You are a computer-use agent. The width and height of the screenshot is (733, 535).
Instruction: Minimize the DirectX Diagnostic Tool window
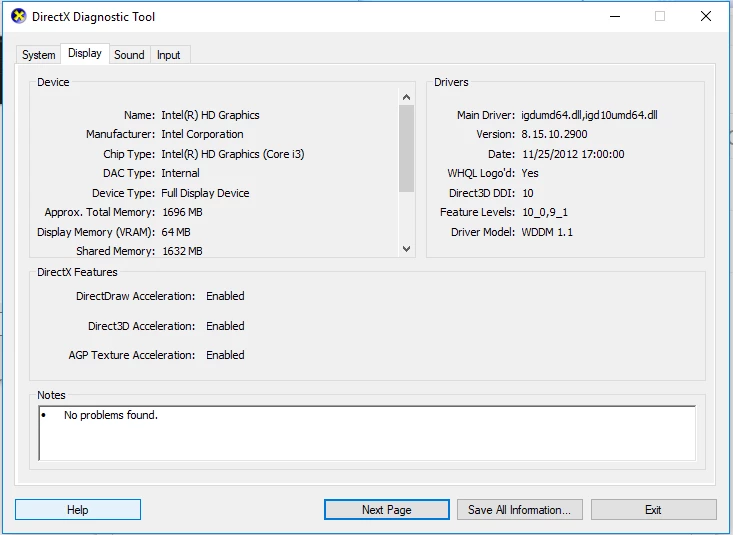click(x=615, y=16)
